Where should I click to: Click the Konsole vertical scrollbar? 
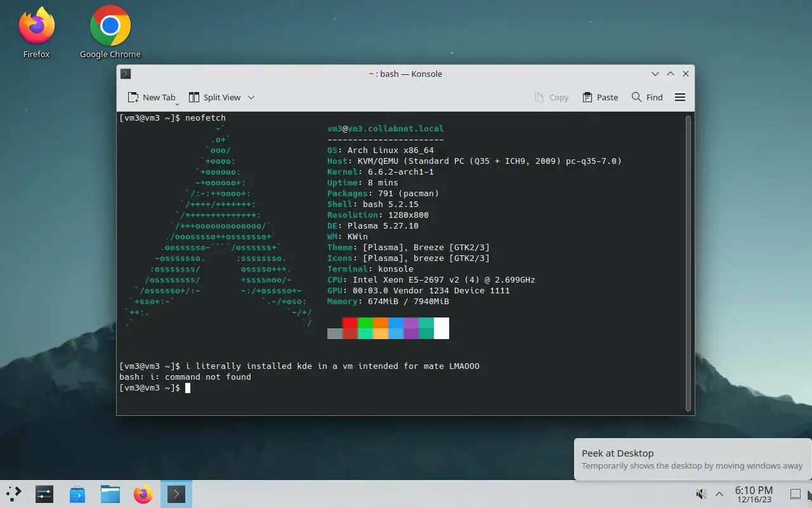pos(688,263)
